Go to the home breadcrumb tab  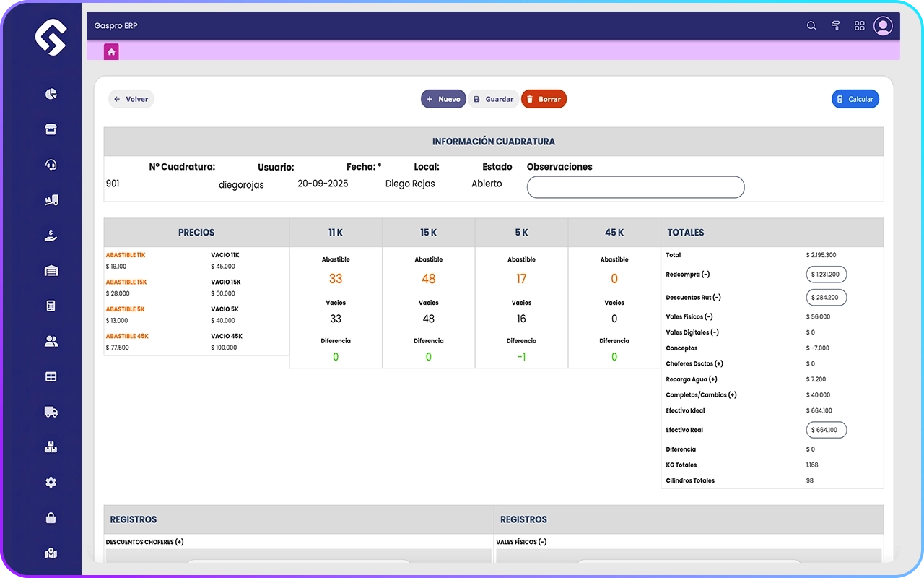tap(111, 52)
